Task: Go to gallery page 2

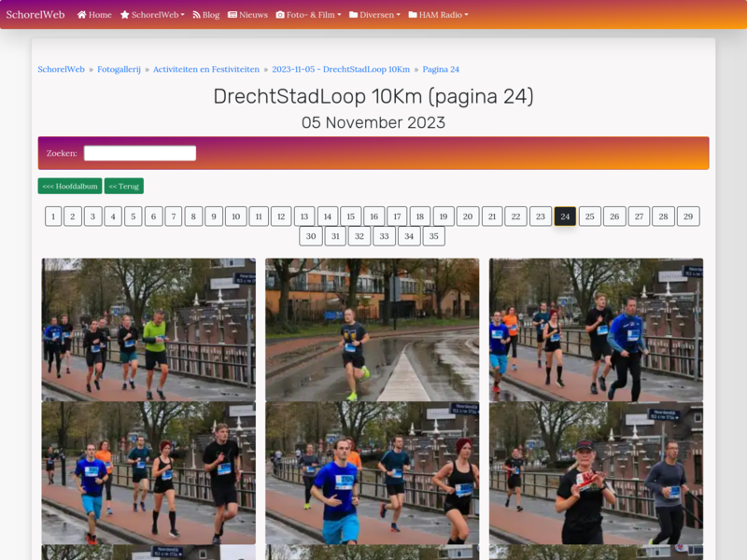Action: click(73, 217)
